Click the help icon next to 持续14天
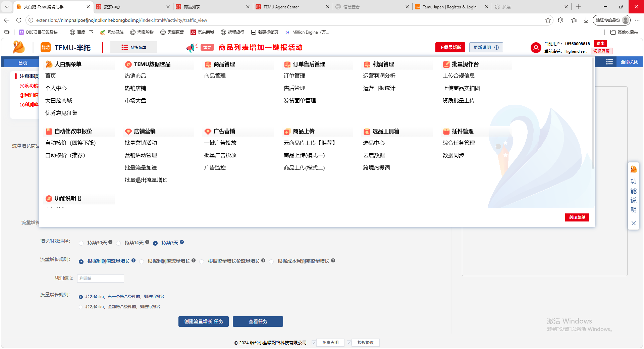 pos(147,242)
